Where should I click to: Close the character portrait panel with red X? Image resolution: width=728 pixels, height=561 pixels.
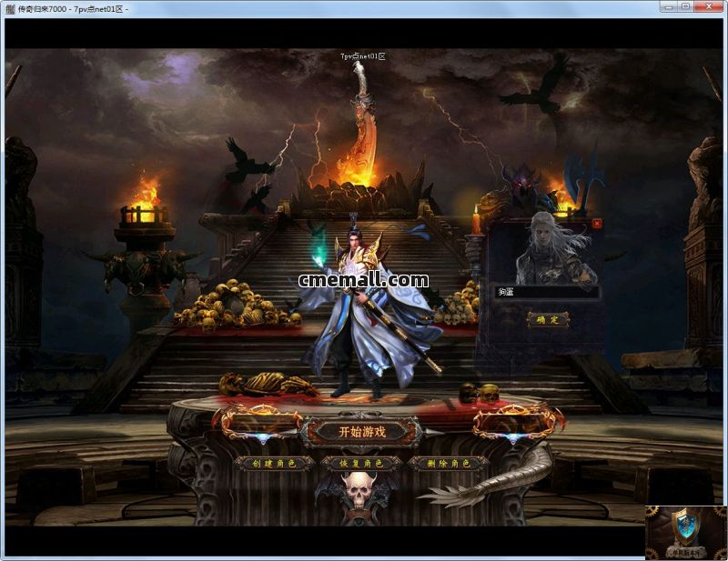(x=597, y=223)
